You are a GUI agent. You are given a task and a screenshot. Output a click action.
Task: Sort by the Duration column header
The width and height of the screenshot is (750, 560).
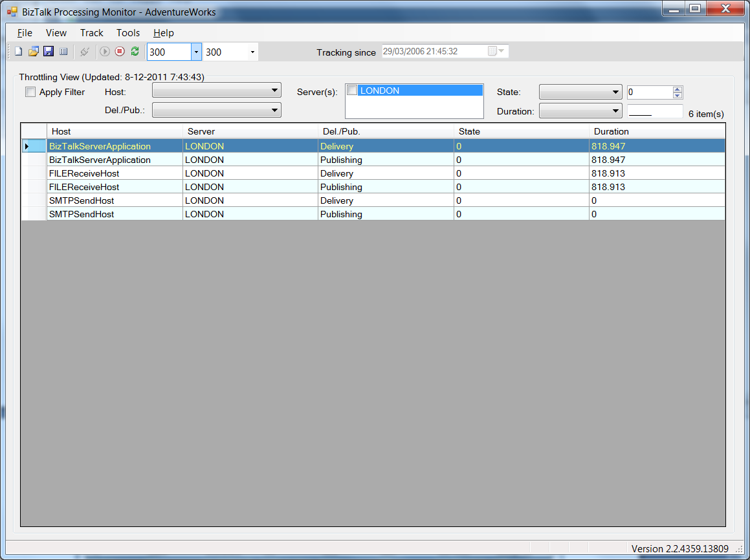point(657,131)
